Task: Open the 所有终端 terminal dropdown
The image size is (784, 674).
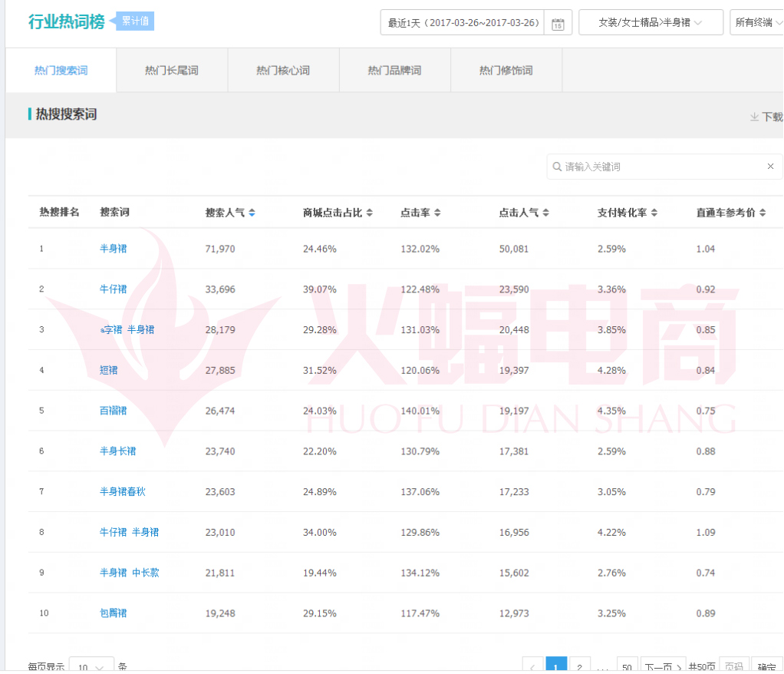Action: pyautogui.click(x=756, y=22)
